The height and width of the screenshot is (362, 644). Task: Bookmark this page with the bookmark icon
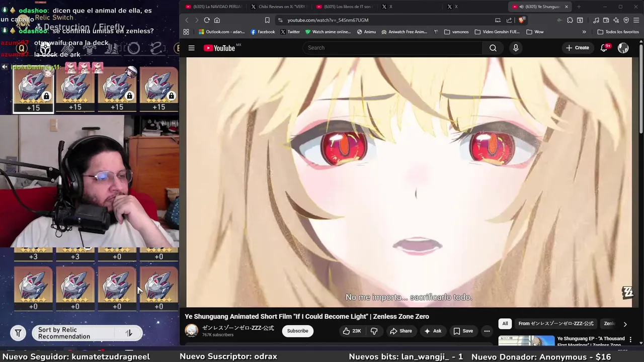(x=267, y=20)
